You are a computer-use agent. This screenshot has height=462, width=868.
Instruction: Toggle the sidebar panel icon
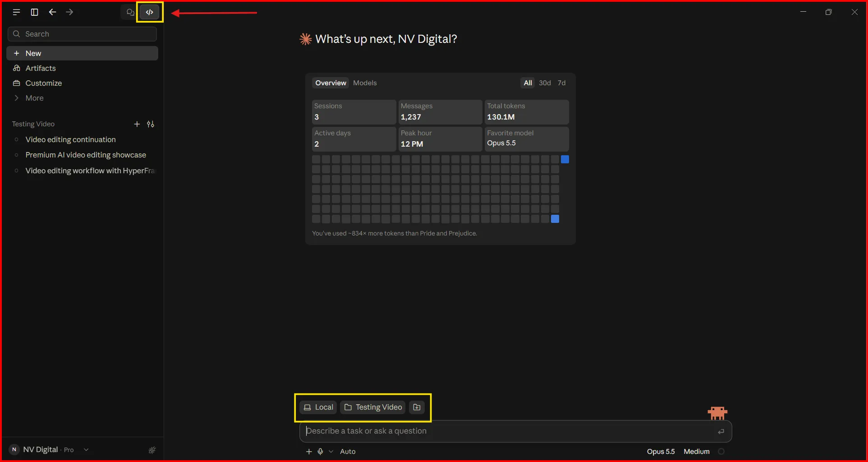(34, 12)
